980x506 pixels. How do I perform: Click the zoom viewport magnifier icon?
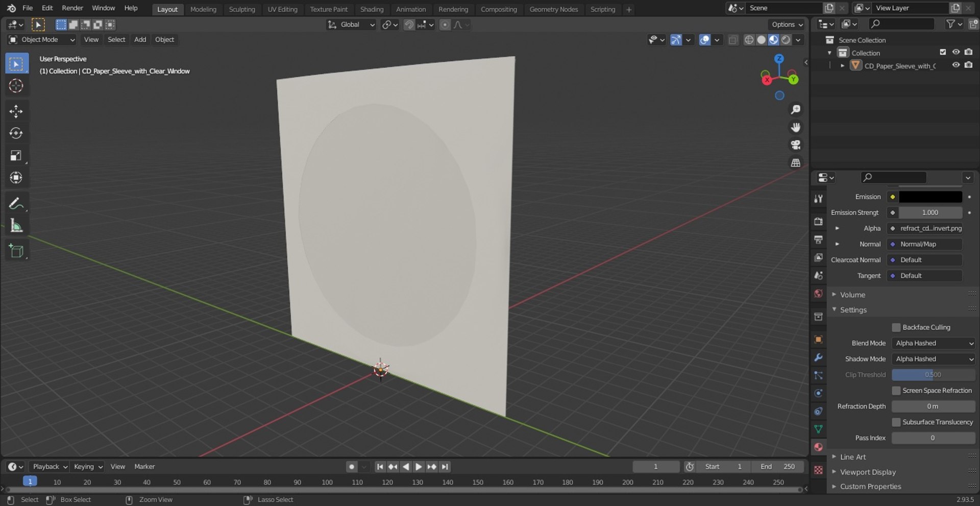795,109
